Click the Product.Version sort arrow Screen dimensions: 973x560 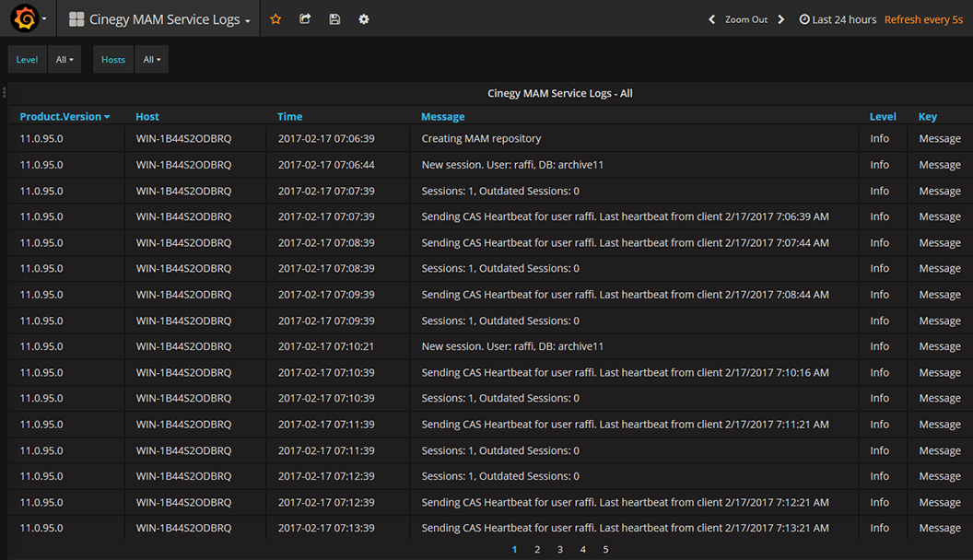coord(108,117)
